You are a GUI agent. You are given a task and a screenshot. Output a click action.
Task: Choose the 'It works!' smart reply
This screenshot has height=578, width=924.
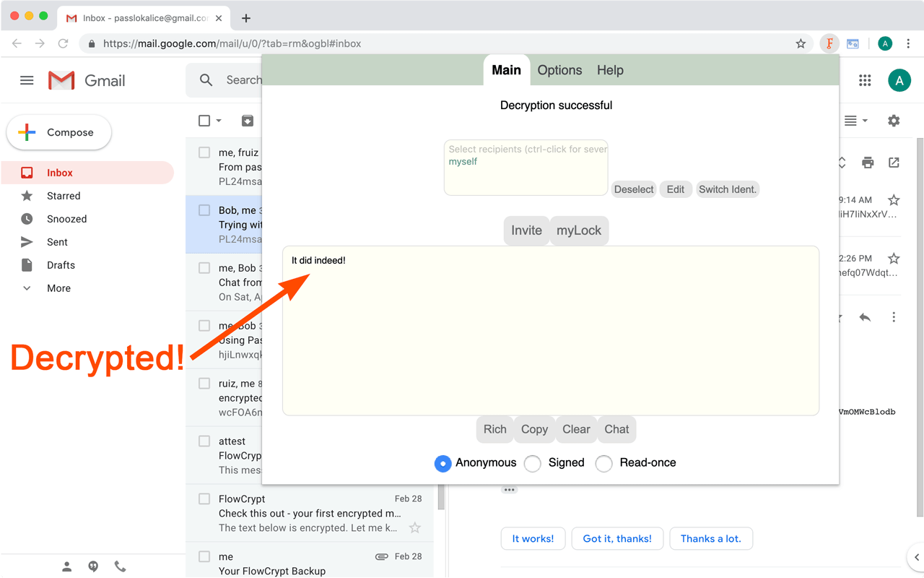tap(533, 538)
